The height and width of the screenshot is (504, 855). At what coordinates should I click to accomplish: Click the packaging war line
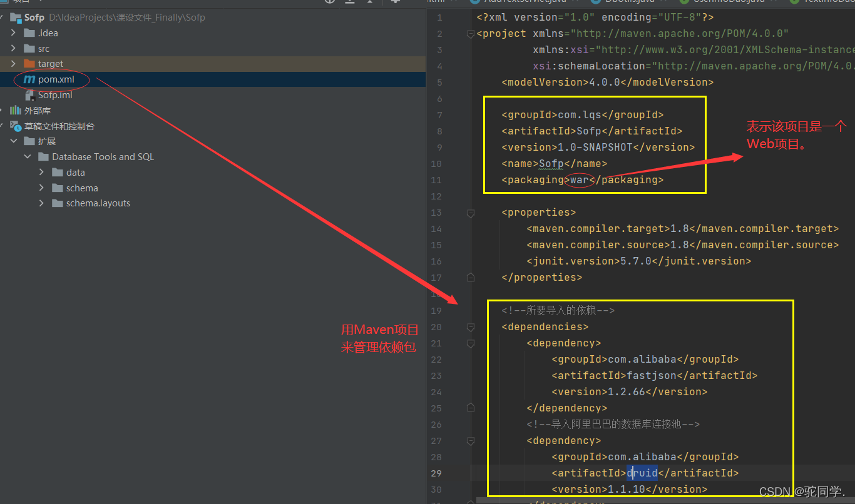pos(582,179)
